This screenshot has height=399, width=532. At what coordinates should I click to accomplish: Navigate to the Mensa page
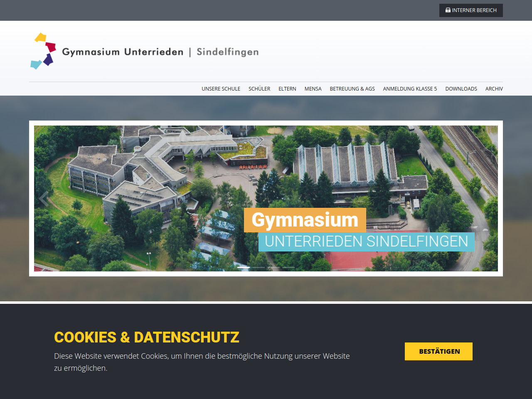[313, 89]
